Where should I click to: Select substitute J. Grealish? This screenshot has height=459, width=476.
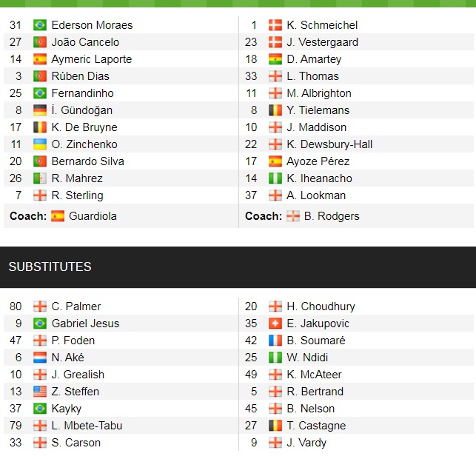tap(78, 375)
